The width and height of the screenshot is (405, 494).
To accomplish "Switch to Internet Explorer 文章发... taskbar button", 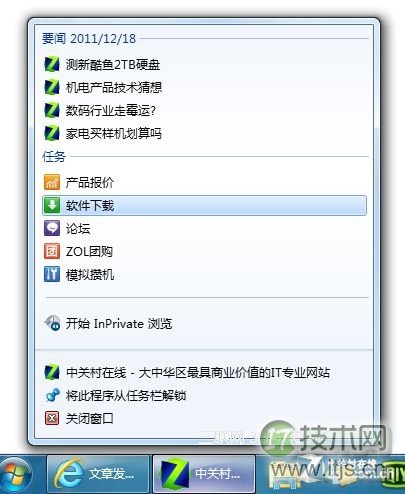I will pyautogui.click(x=98, y=474).
